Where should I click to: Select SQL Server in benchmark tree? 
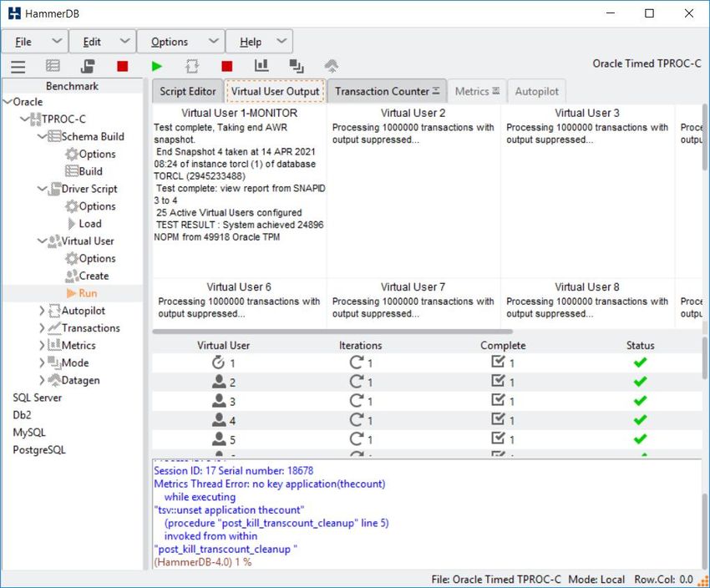[37, 398]
